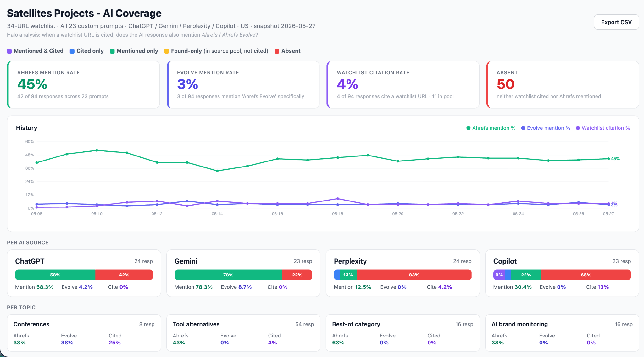Image resolution: width=644 pixels, height=357 pixels.
Task: Open the Best-of category topic card title
Action: [356, 324]
